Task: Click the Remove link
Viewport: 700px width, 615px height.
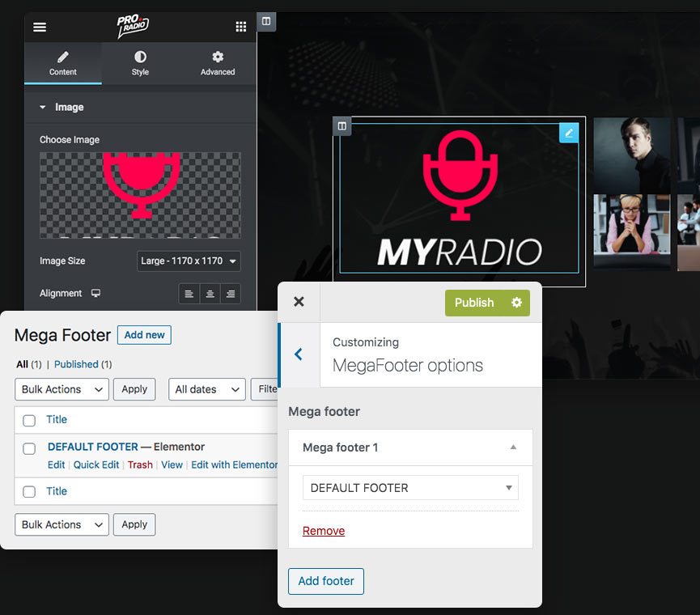Action: (324, 531)
